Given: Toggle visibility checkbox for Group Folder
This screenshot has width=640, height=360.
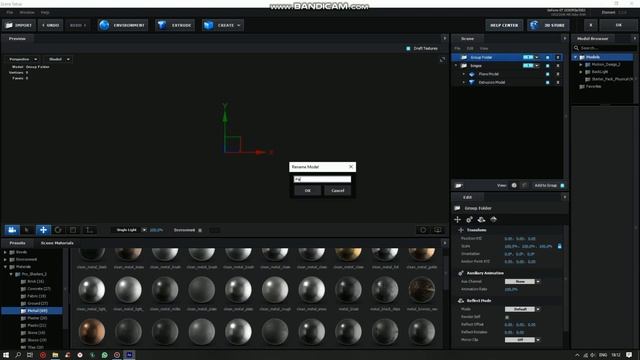Looking at the screenshot, I should 547,58.
